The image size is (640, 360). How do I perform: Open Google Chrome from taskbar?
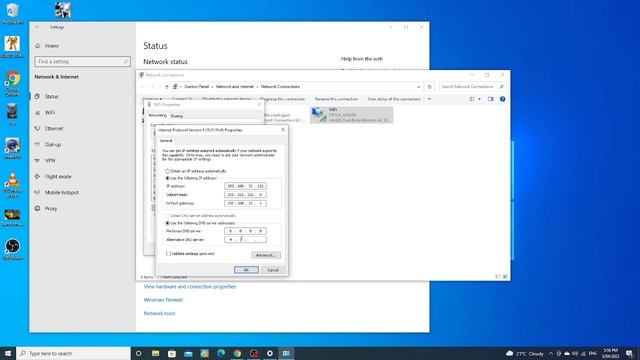[x=237, y=353]
